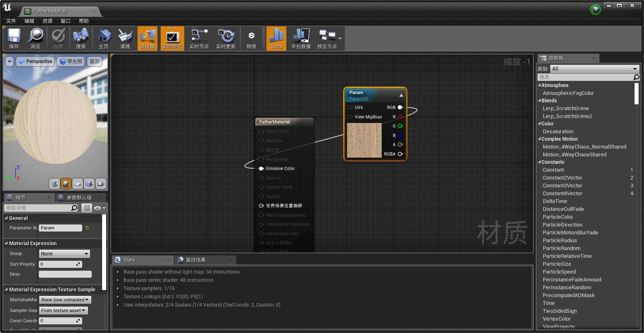Open the 窗口 menu
Screen dimensions: 644x333
point(65,21)
